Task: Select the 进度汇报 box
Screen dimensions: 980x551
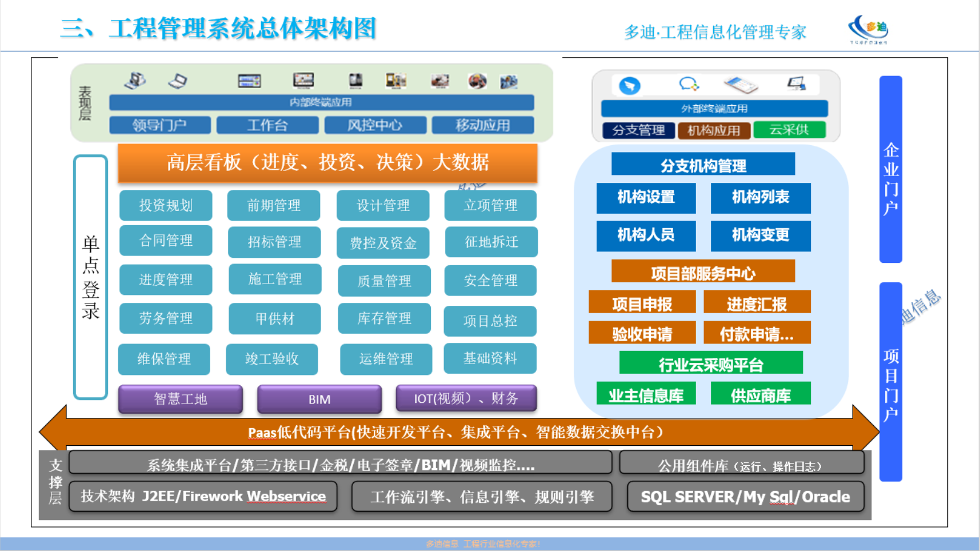Action: (x=757, y=302)
